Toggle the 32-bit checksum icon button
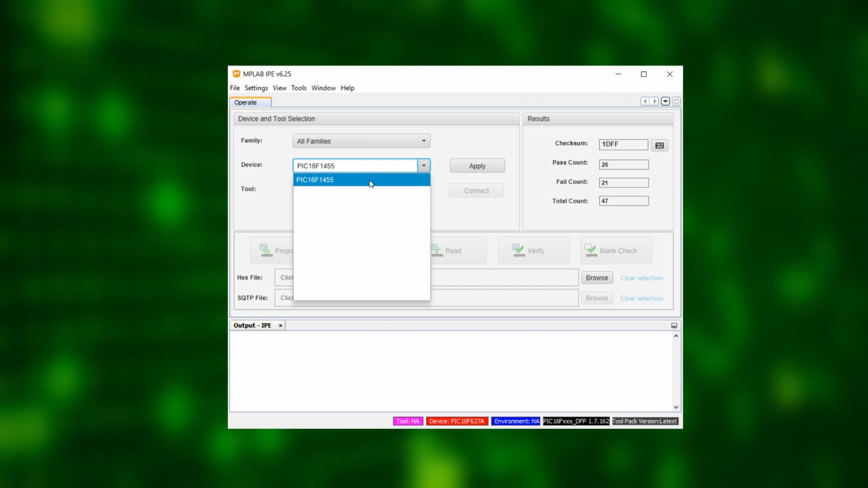 (659, 145)
